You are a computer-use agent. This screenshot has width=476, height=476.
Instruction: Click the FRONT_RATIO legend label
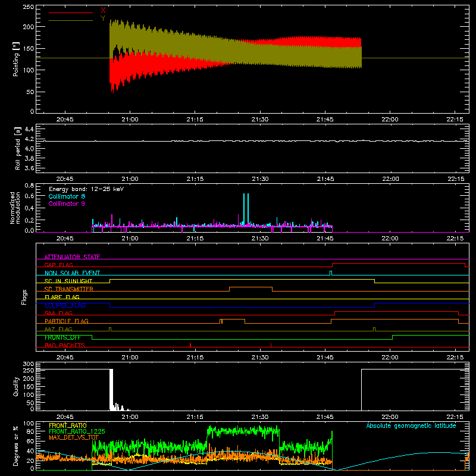point(68,425)
